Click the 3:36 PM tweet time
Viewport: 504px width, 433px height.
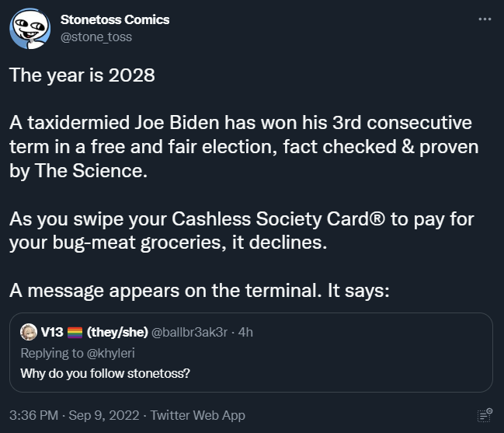pyautogui.click(x=34, y=414)
